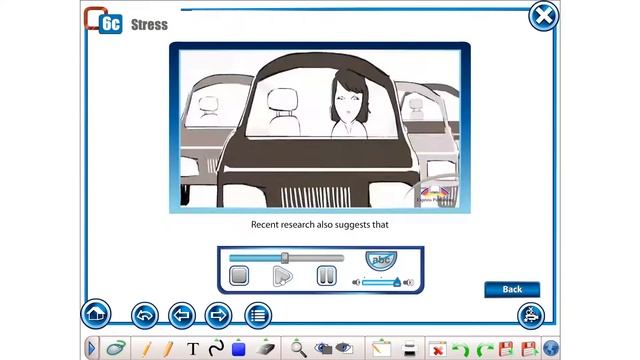
Task: Click the eye screen reveal icon
Action: [344, 348]
